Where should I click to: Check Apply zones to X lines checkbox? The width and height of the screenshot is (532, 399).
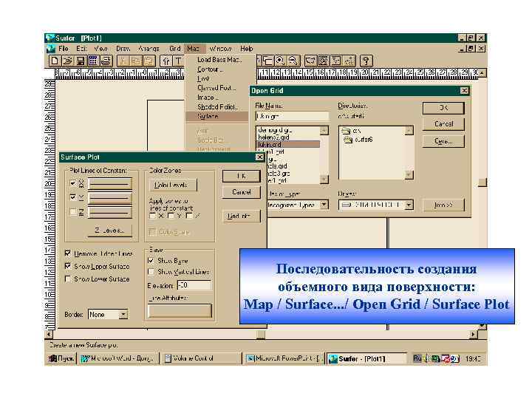tap(153, 216)
